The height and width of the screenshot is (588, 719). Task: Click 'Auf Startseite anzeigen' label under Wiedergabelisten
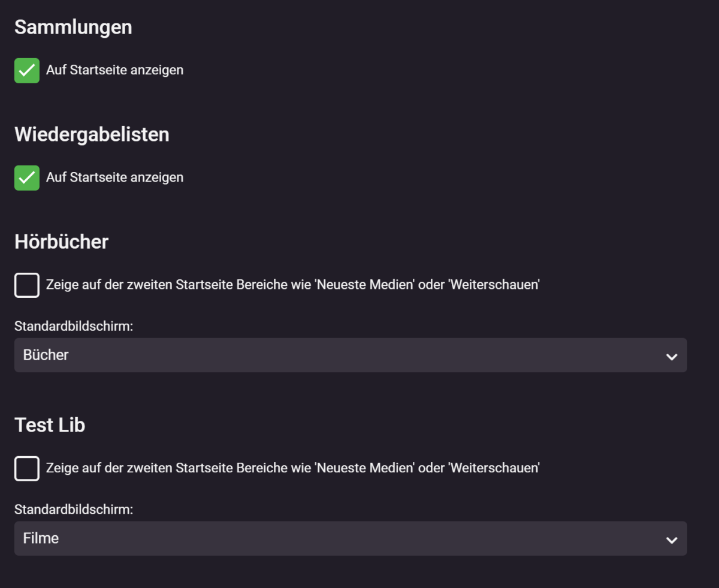[x=114, y=177]
